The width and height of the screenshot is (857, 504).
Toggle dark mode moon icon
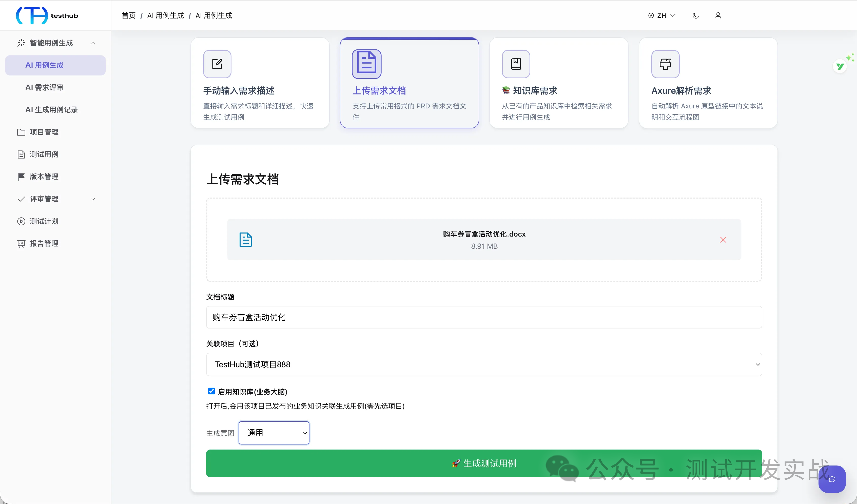[x=696, y=16]
